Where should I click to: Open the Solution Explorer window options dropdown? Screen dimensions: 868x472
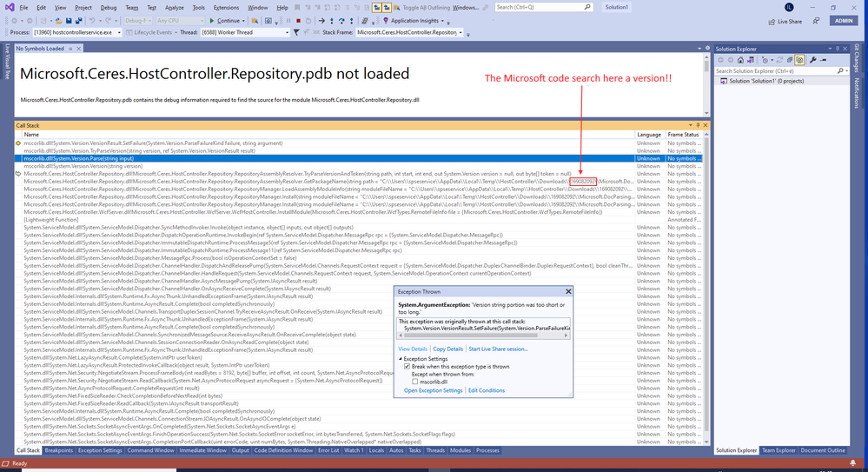pos(831,48)
